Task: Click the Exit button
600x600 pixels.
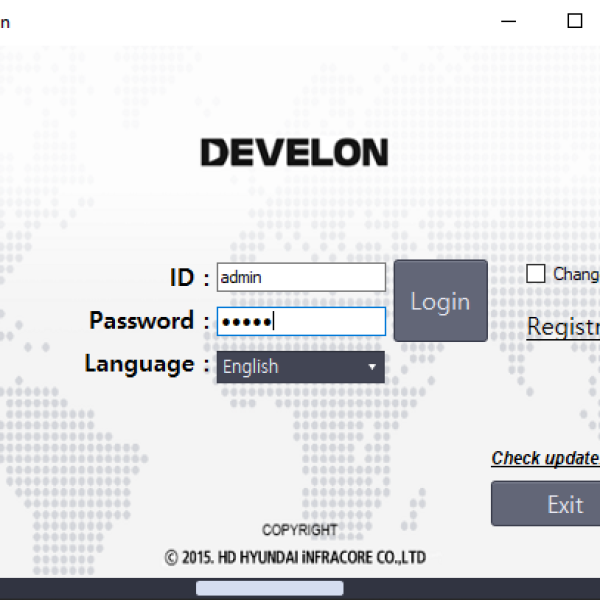Action: point(546,504)
